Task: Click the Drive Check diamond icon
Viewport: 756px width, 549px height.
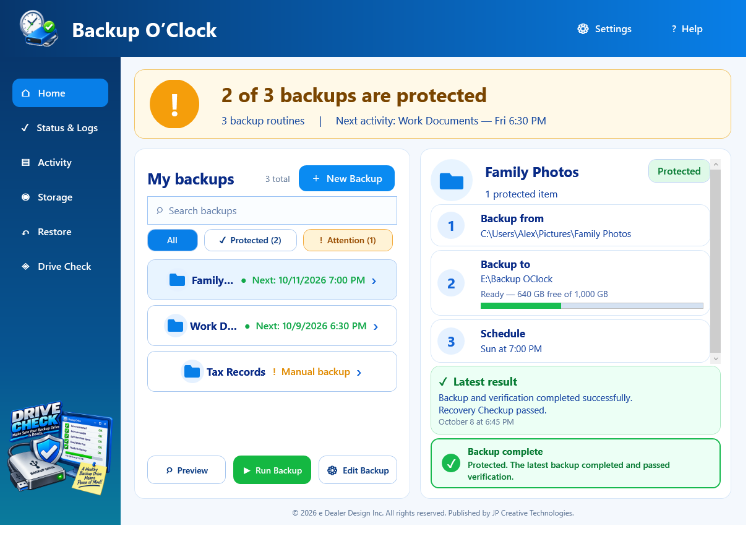Action: 25,267
